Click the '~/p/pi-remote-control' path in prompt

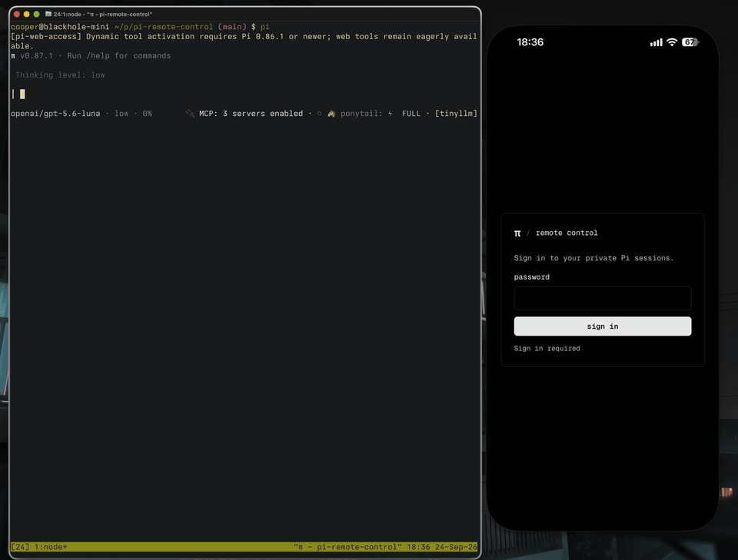click(163, 27)
